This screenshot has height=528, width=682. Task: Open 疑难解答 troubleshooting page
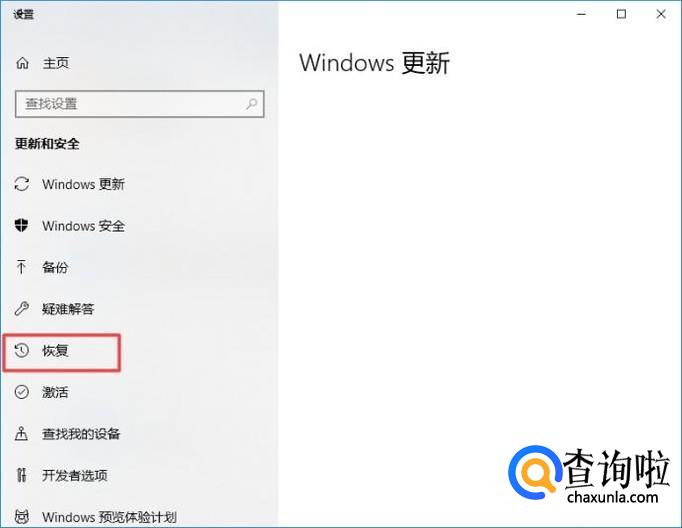click(68, 309)
